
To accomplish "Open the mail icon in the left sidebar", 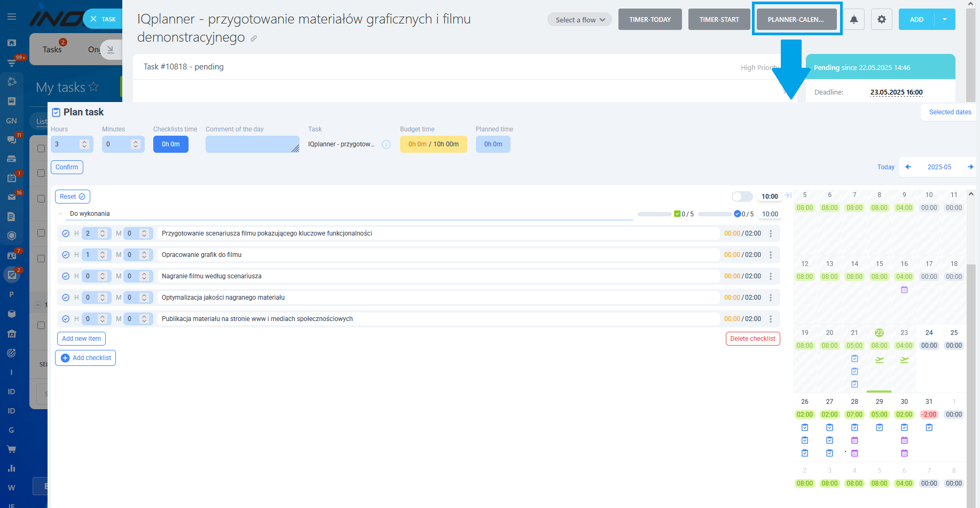I will [x=12, y=197].
